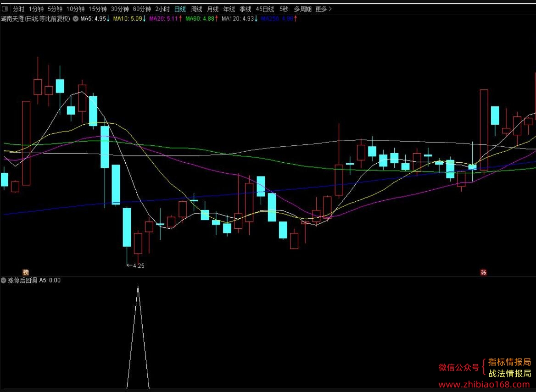536x392 pixels.
Task: Switch to the 季线 quarterly tab
Action: (x=246, y=9)
